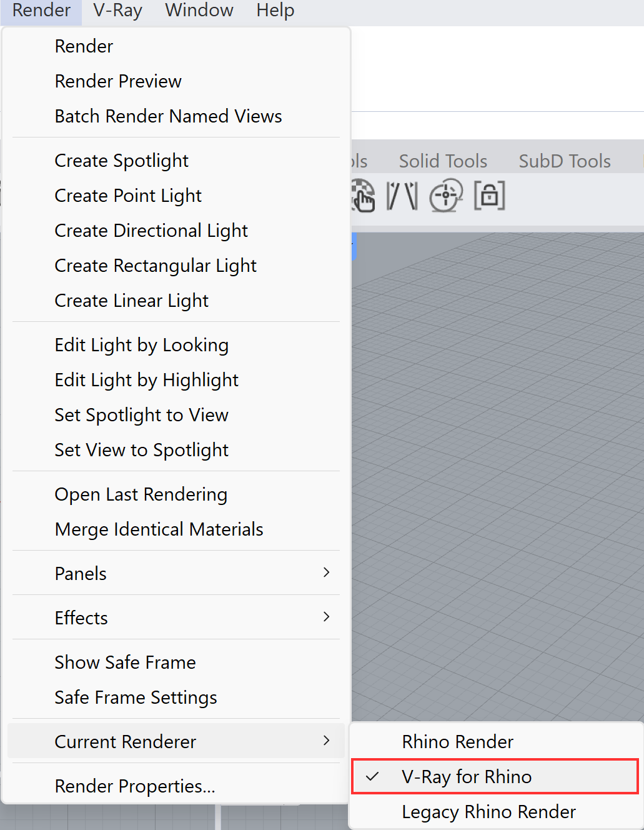Switch to SubD Tools tab
644x830 pixels.
tap(565, 161)
